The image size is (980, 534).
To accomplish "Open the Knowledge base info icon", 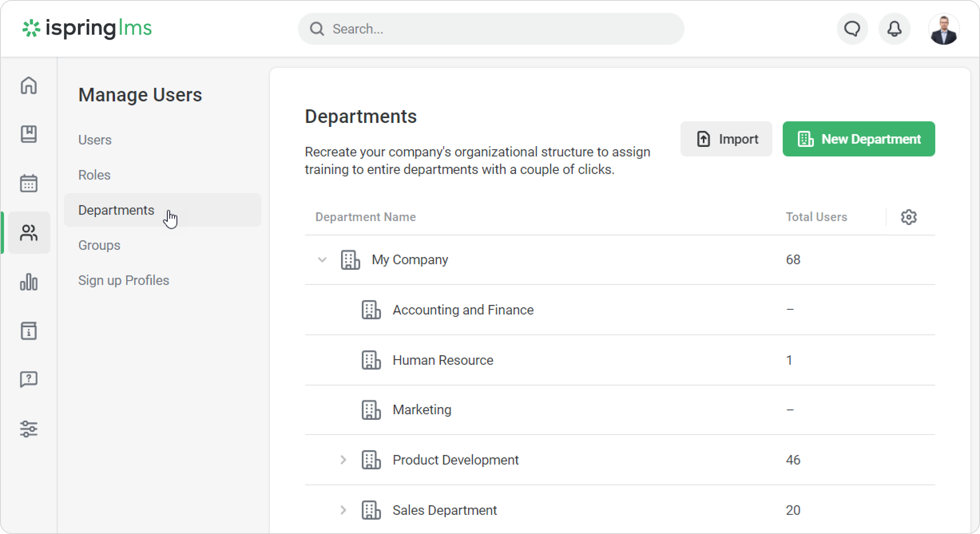I will pos(29,331).
